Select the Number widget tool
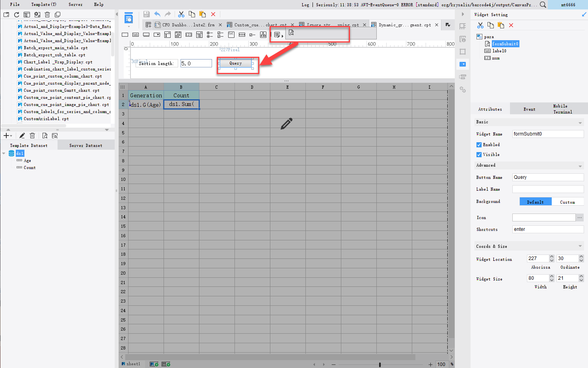 (189, 34)
